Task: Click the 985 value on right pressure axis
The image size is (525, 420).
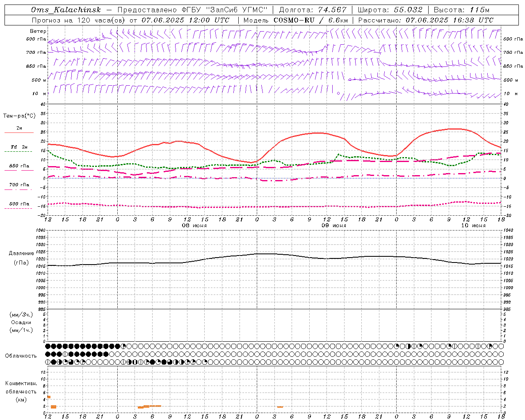Action: click(508, 309)
